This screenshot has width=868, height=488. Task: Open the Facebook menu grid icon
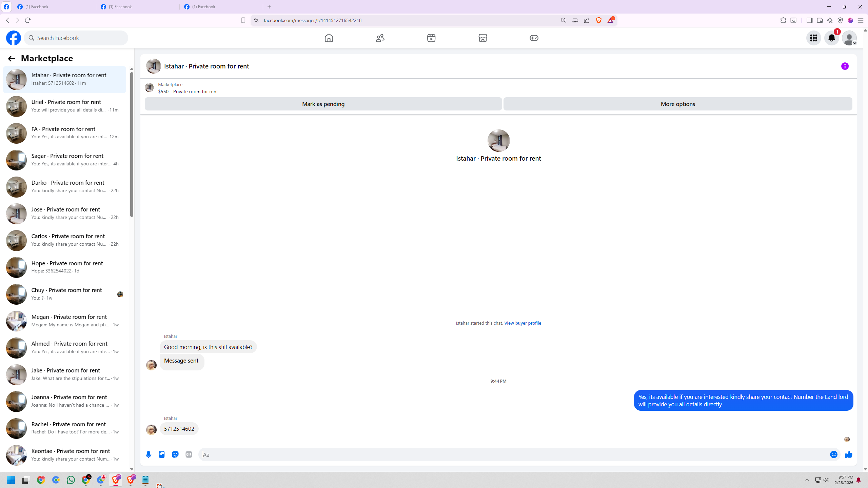(813, 38)
